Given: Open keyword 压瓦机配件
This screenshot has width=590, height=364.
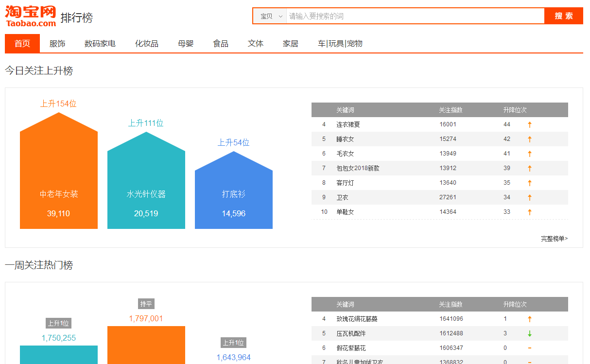Looking at the screenshot, I should 351,333.
